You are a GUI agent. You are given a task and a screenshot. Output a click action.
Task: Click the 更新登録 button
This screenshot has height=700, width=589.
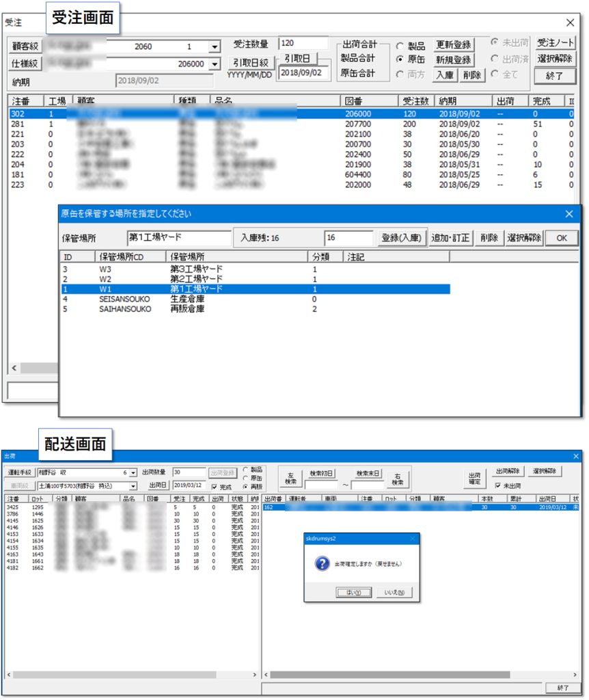tap(453, 45)
